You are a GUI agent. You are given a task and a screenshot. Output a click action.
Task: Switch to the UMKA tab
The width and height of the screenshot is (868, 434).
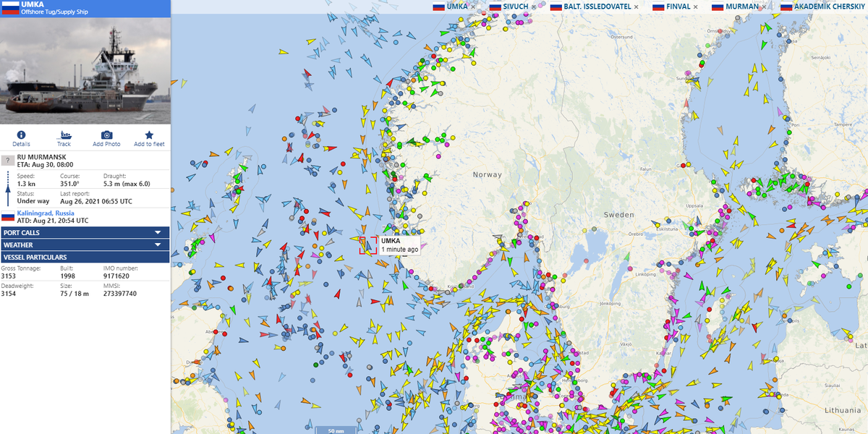[x=457, y=7]
